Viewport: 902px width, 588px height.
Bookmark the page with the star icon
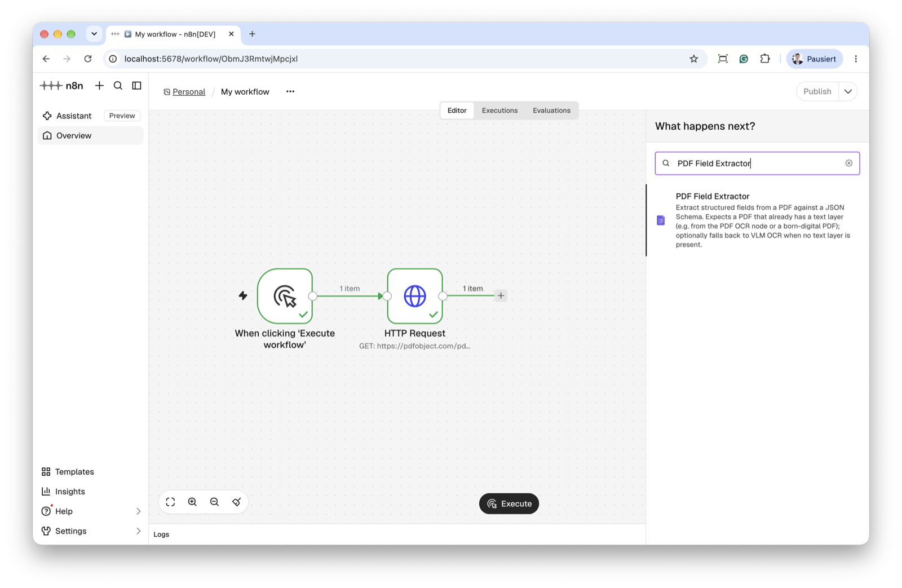click(x=693, y=59)
